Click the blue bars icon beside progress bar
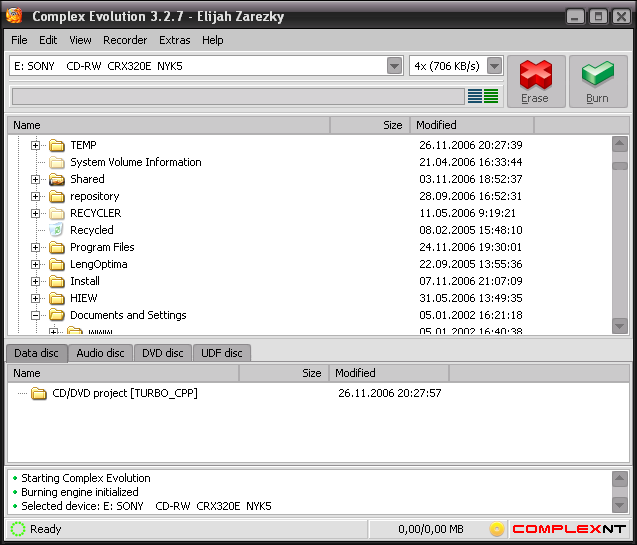Screen dimensions: 637x545 [475, 96]
